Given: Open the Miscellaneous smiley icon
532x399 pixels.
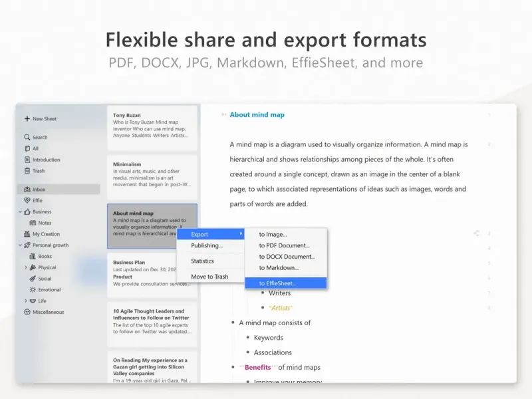Looking at the screenshot, I should click(27, 312).
